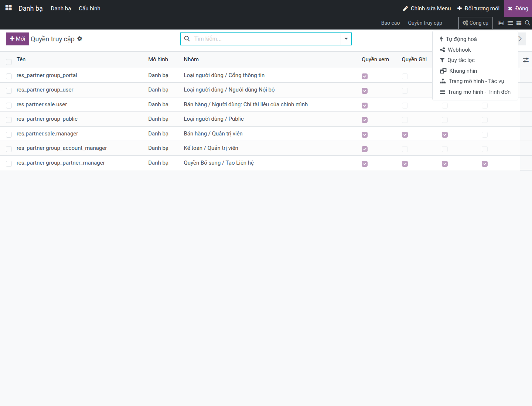Sort by the Mô hình column header

(x=158, y=59)
